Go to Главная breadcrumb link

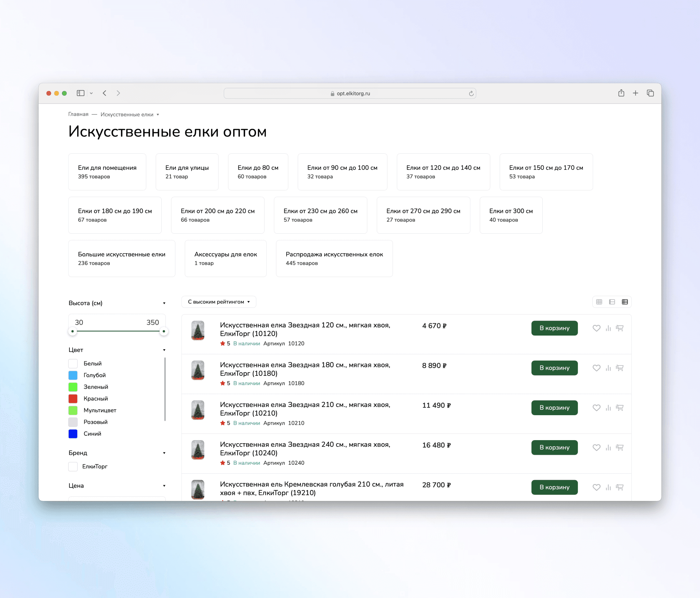click(x=78, y=114)
